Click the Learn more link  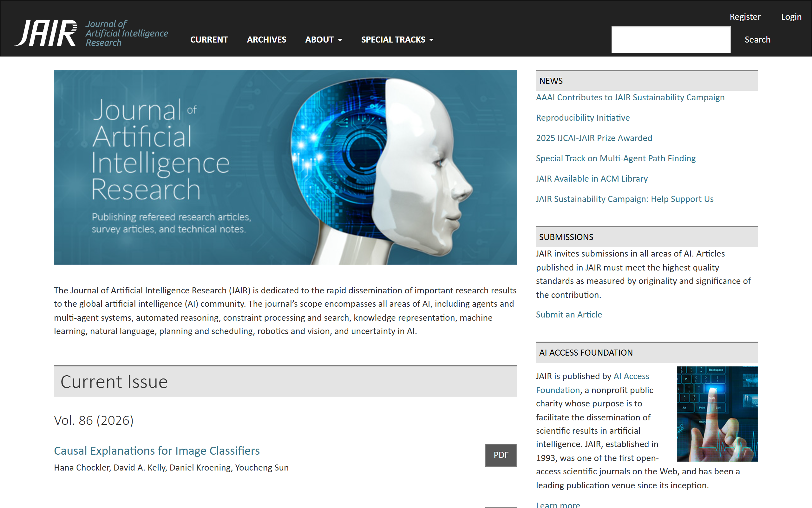pyautogui.click(x=558, y=505)
